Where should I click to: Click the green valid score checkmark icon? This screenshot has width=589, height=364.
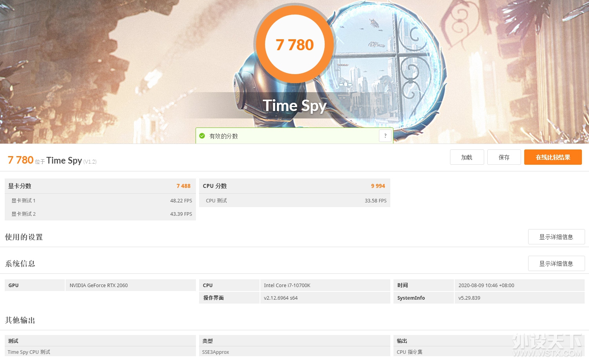[x=202, y=136]
